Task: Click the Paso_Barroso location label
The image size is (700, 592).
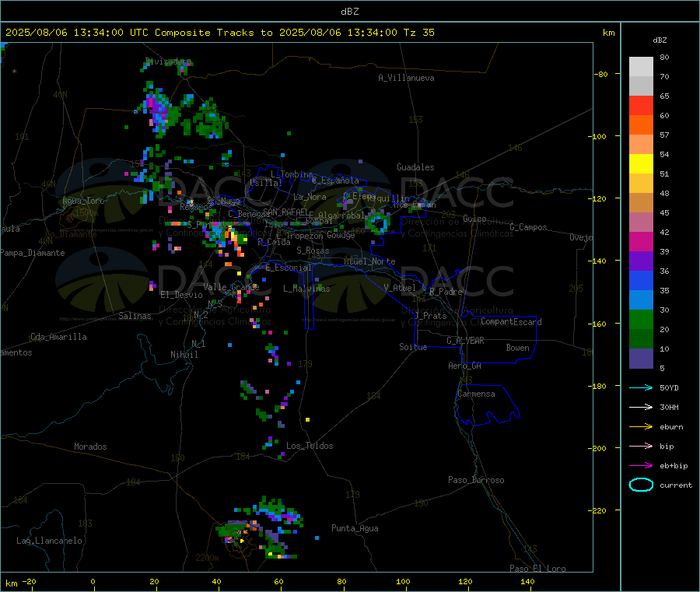Action: coord(476,480)
